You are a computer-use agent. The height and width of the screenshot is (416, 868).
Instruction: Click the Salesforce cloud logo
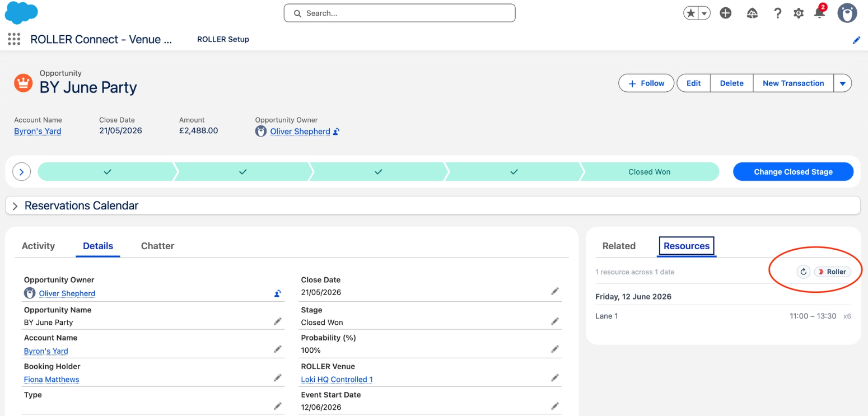[21, 13]
